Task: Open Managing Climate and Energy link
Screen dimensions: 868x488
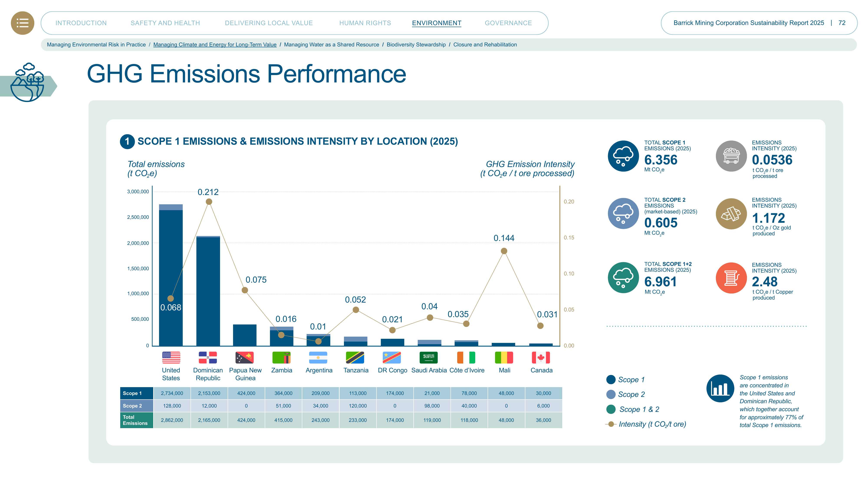Action: pos(215,44)
